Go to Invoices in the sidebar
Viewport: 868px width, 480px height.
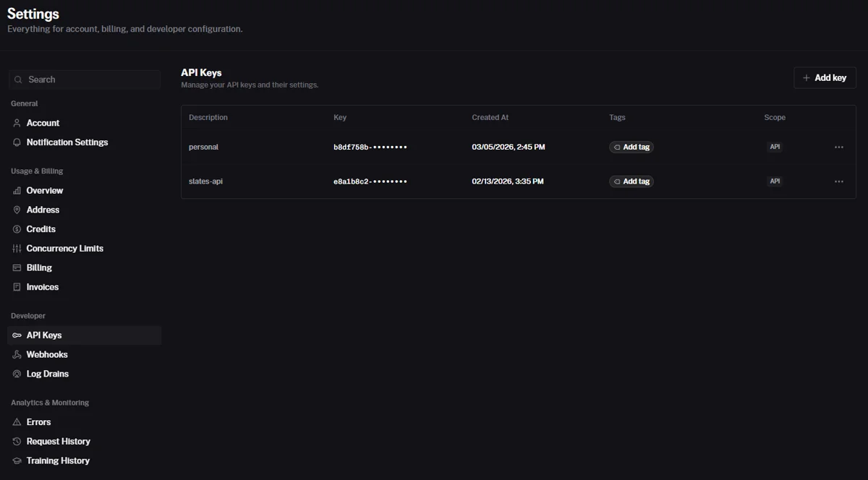coord(43,287)
